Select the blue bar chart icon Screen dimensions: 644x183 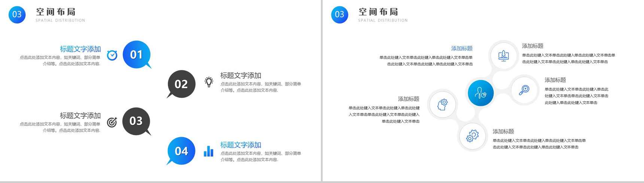(209, 151)
